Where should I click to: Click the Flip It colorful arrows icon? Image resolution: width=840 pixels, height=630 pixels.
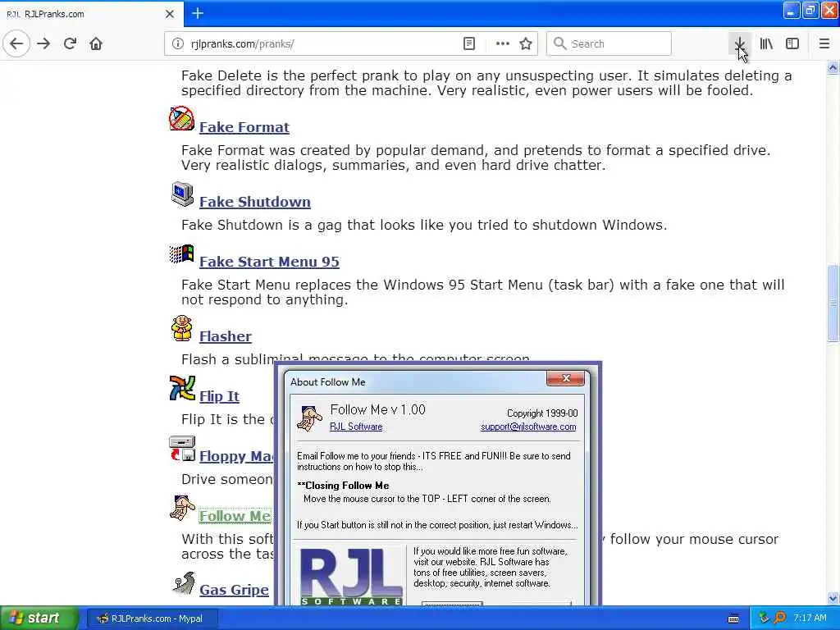182,388
